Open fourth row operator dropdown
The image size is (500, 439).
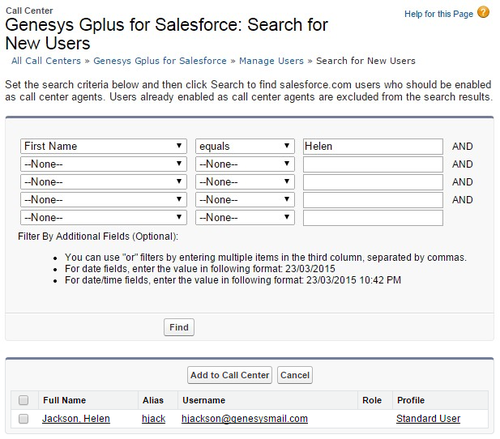(245, 200)
